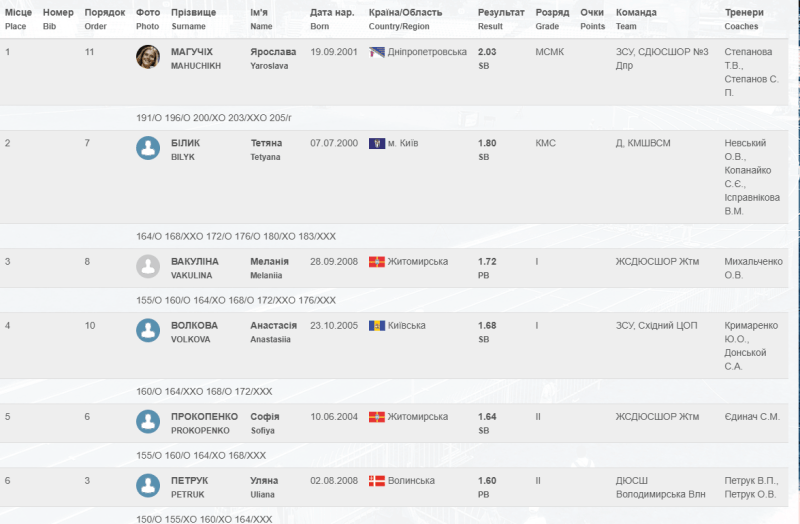Click the Volynska region flag icon
This screenshot has width=800, height=524.
(x=377, y=481)
